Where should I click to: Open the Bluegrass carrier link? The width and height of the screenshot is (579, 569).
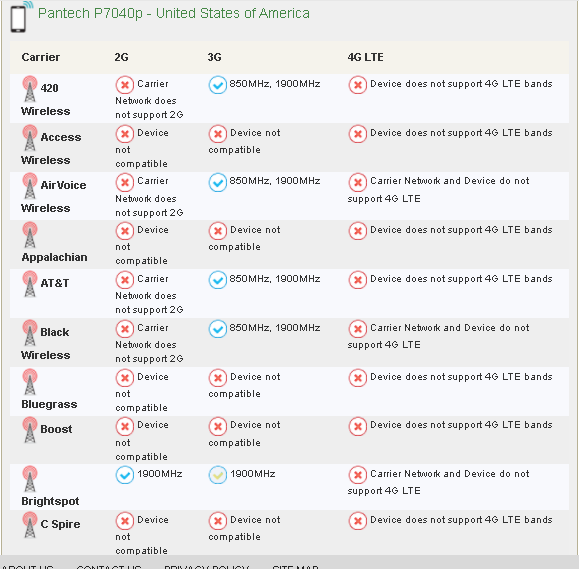coord(49,404)
